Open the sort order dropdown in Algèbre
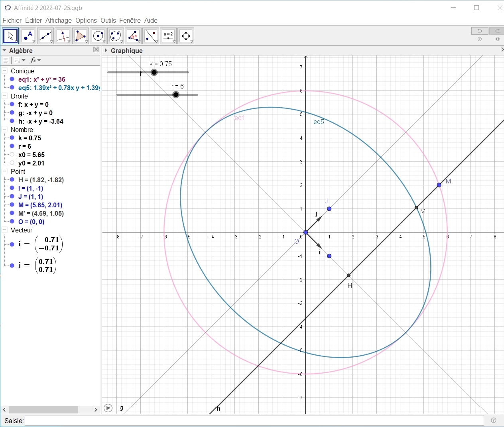 tap(19, 60)
